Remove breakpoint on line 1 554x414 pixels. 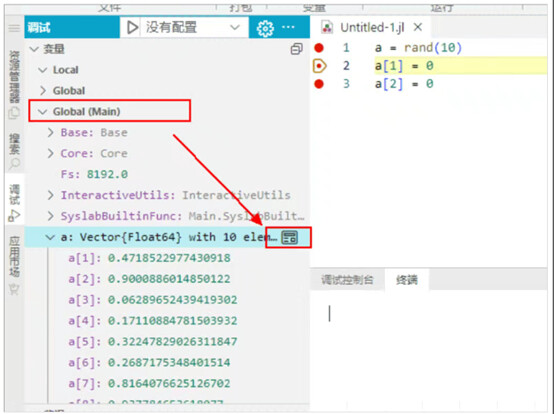pyautogui.click(x=319, y=48)
